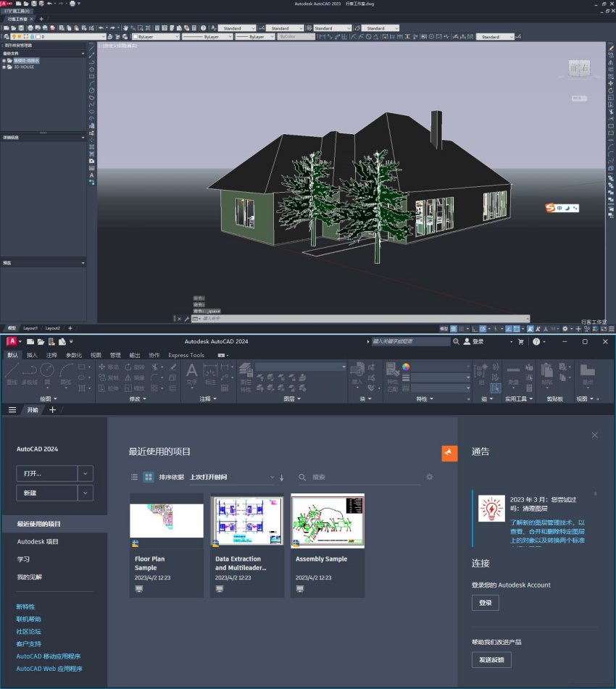This screenshot has height=689, width=616.
Task: Expand the 绘图 panel in AutoCAD 2024 ribbon
Action: (x=49, y=399)
